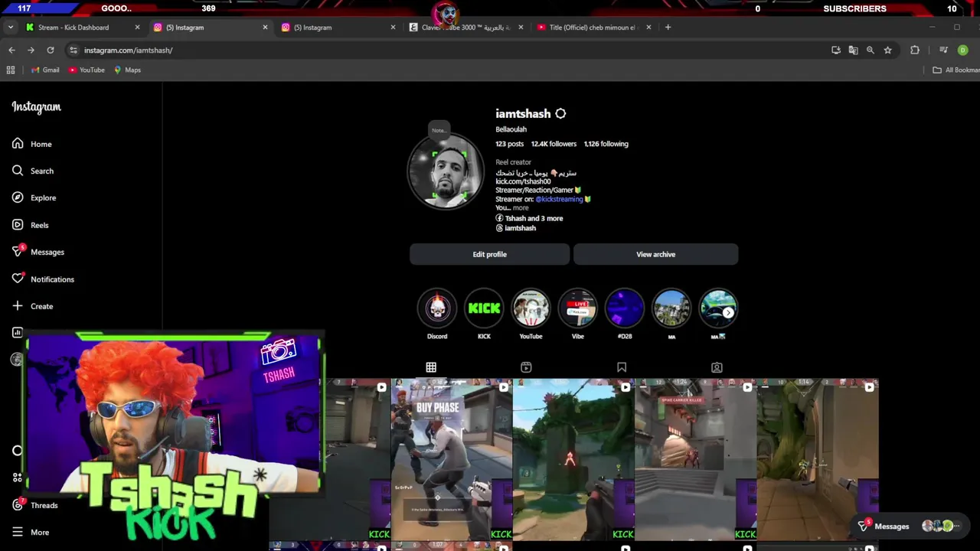Open the YouTube story highlight
980x551 pixels.
[531, 308]
